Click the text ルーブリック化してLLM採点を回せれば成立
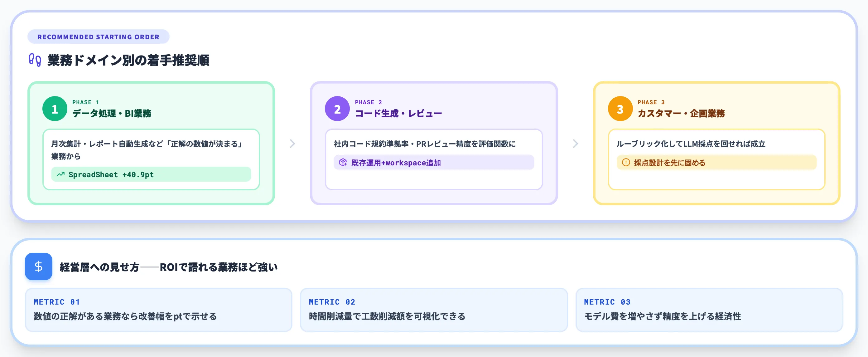The height and width of the screenshot is (357, 868). click(691, 144)
